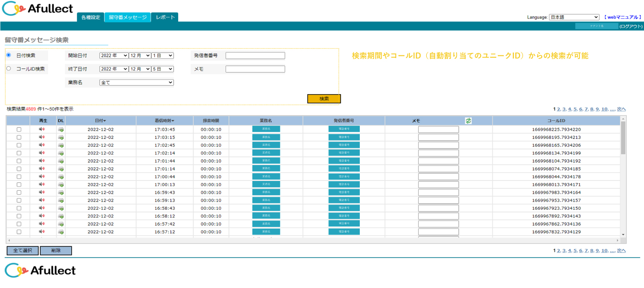Sort by the 着信時刻 column header
The height and width of the screenshot is (288, 644).
click(164, 121)
